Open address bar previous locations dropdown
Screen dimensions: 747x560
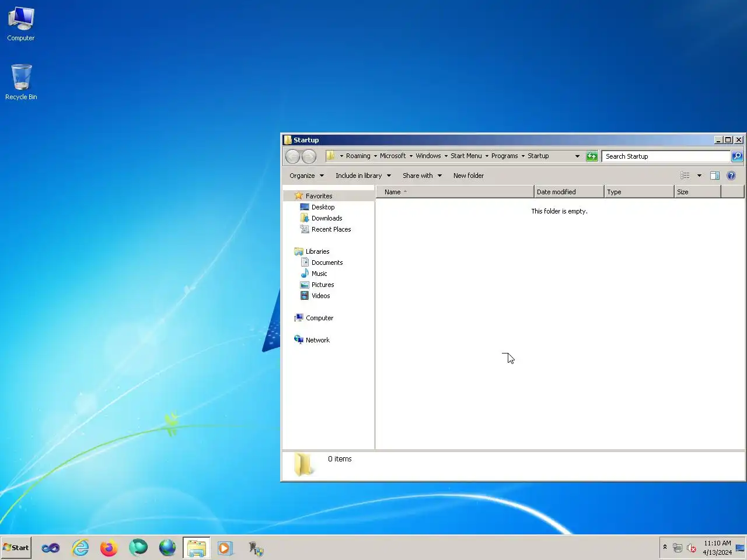click(x=577, y=156)
